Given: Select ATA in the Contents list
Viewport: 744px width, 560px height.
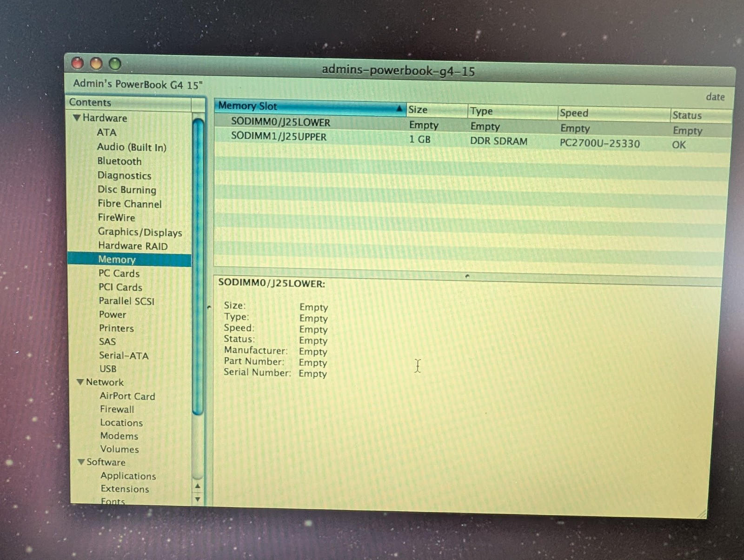Looking at the screenshot, I should (106, 132).
